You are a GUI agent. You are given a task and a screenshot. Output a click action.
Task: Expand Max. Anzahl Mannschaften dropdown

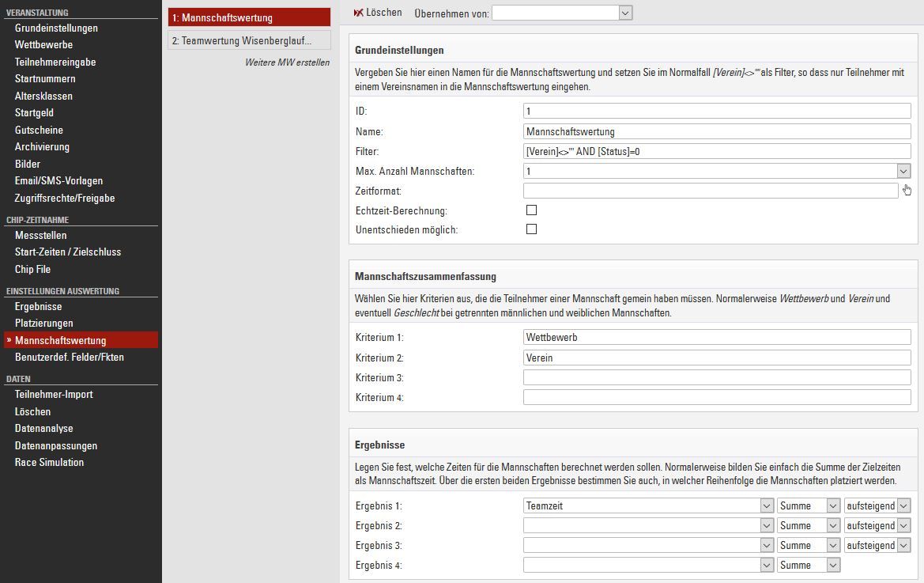[x=903, y=171]
